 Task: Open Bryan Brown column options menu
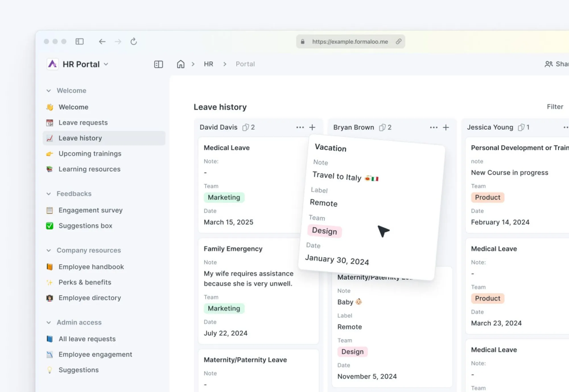coord(434,127)
